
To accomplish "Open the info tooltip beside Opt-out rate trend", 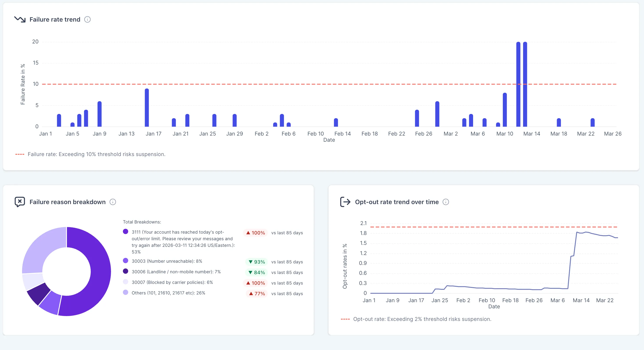I will pos(446,202).
